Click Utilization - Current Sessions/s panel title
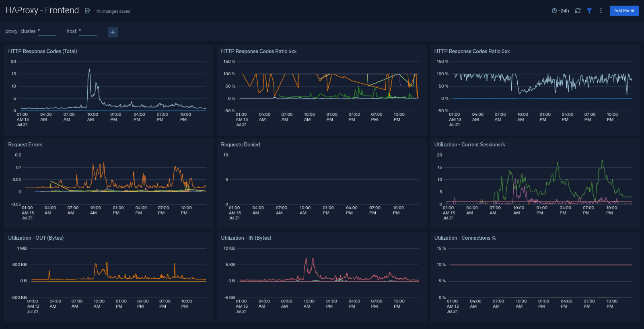This screenshot has width=644, height=329. click(x=469, y=145)
